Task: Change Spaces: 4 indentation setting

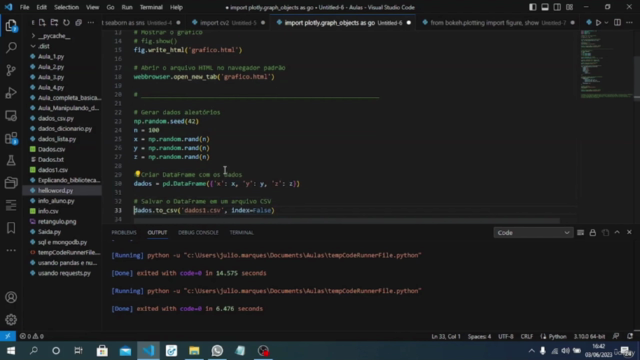Action: (x=479, y=336)
